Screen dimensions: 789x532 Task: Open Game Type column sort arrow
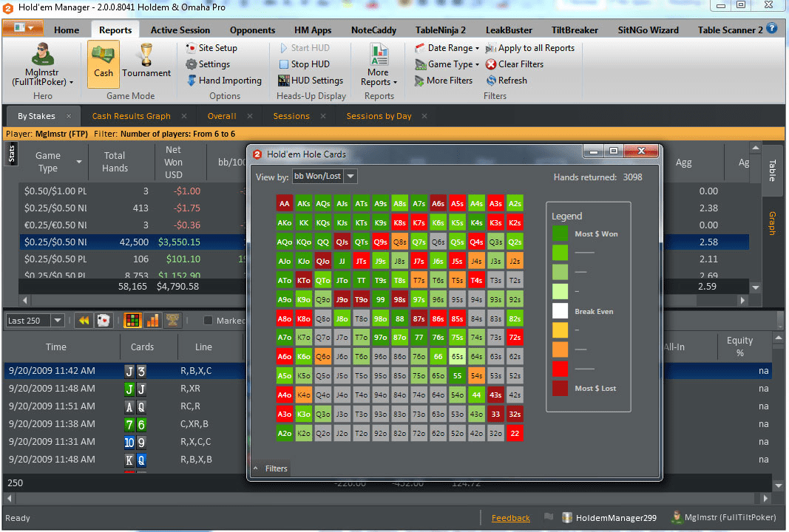pyautogui.click(x=79, y=162)
